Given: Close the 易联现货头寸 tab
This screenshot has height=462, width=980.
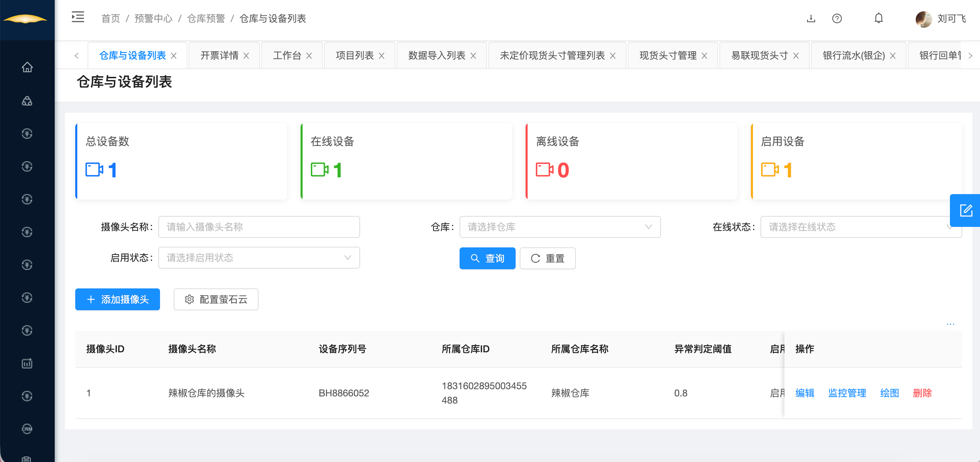Looking at the screenshot, I should coord(796,55).
